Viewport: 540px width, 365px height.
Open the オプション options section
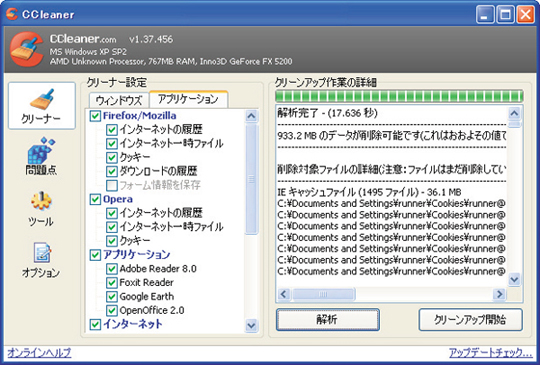(x=41, y=261)
